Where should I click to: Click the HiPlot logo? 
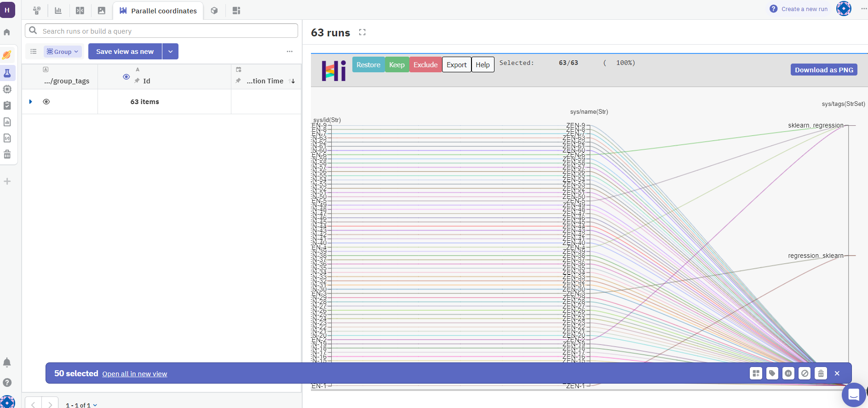coord(333,71)
